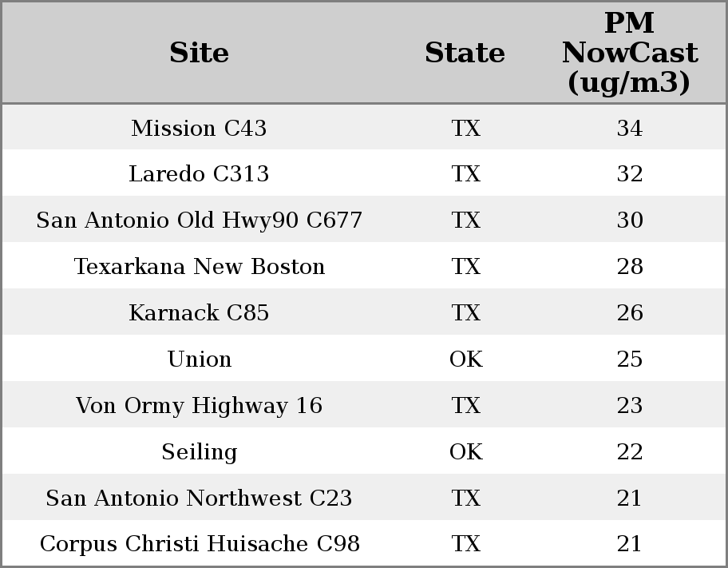728x568 pixels.
Task: Select the Texarkana New Boston row
Action: pyautogui.click(x=199, y=267)
